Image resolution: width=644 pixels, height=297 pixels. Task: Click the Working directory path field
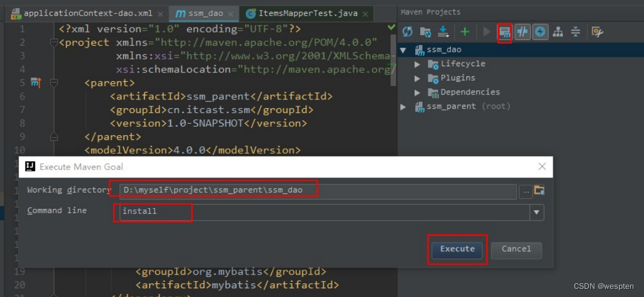coord(318,190)
